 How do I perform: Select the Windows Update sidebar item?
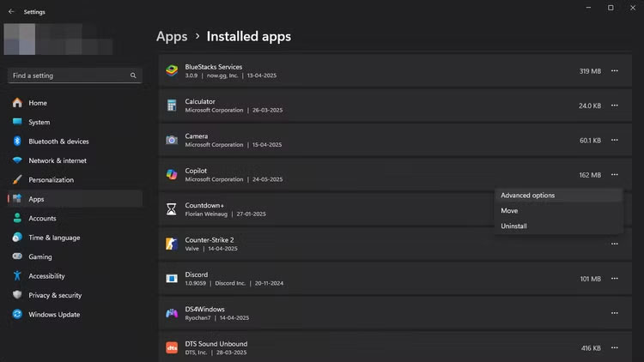54,315
